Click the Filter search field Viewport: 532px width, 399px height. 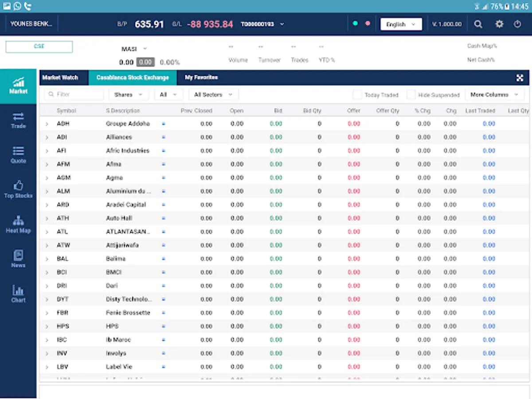[74, 94]
